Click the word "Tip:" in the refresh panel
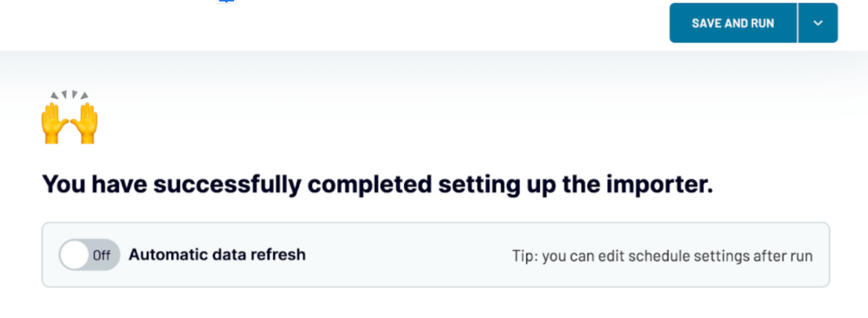The image size is (868, 318). click(525, 256)
